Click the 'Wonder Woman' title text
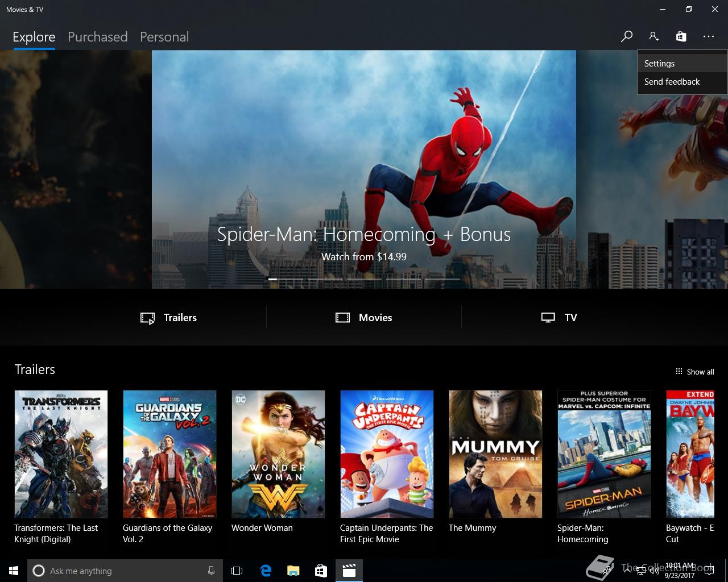 coord(262,528)
